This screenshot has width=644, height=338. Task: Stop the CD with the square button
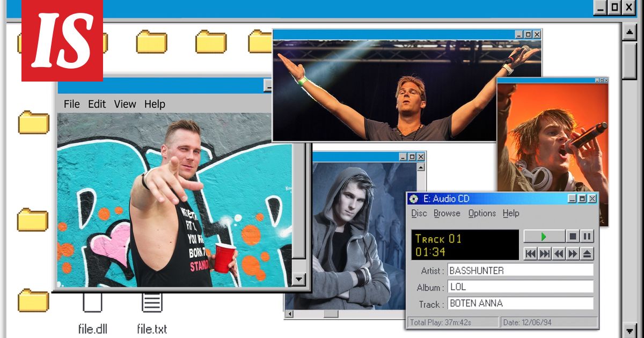573,237
